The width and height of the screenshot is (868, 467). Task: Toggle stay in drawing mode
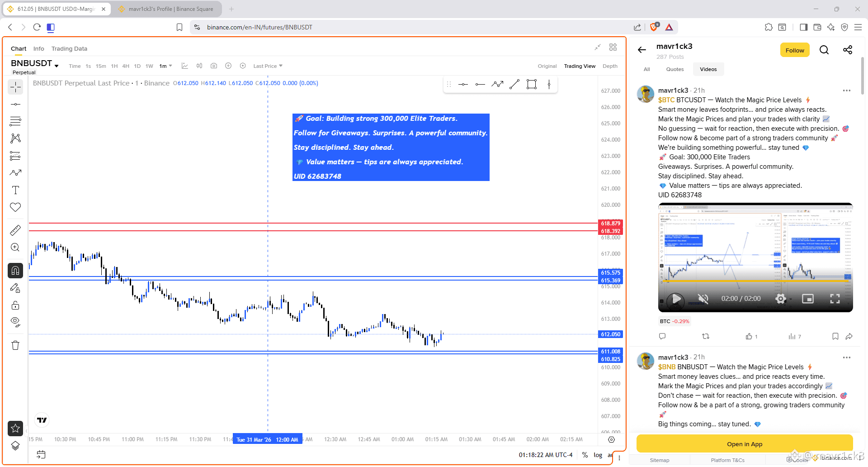point(15,288)
